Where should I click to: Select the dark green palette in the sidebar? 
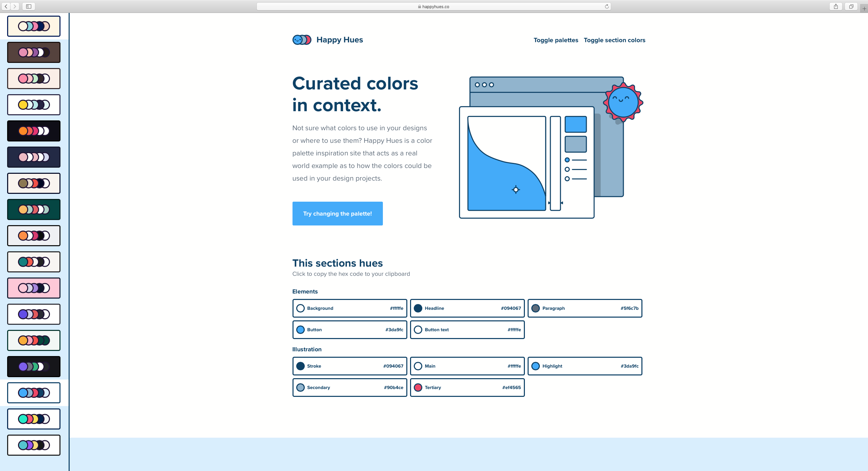tap(34, 209)
